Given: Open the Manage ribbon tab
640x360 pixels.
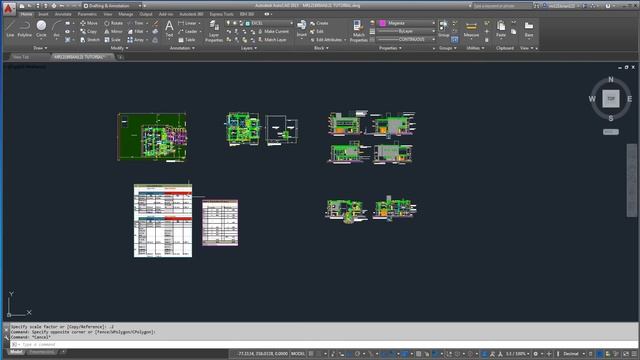Looking at the screenshot, I should click(x=125, y=14).
